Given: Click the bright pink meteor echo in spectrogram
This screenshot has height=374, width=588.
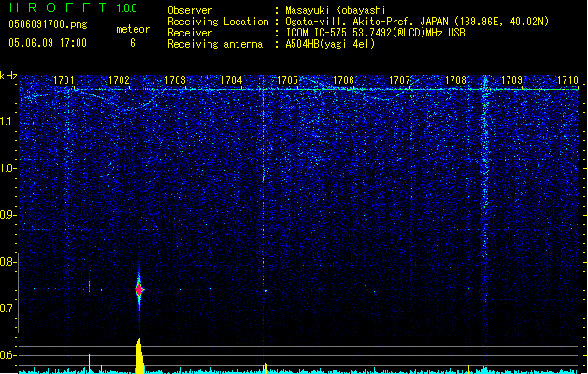Looking at the screenshot, I should point(139,289).
